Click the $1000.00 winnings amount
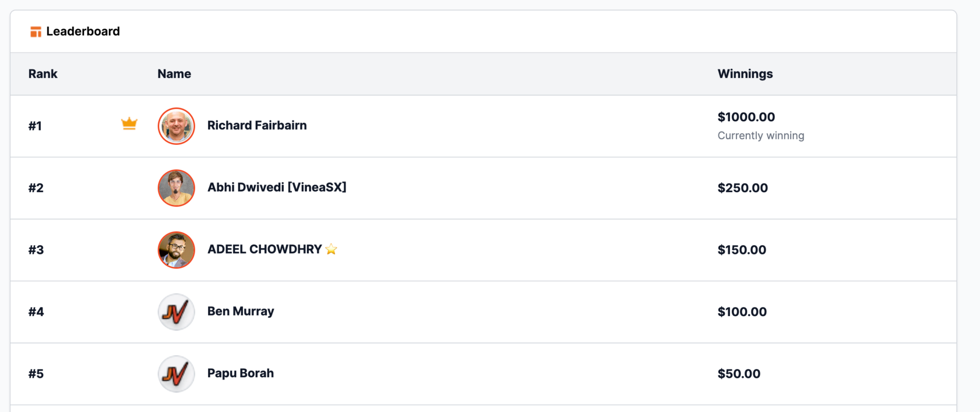This screenshot has width=980, height=412. (x=746, y=117)
